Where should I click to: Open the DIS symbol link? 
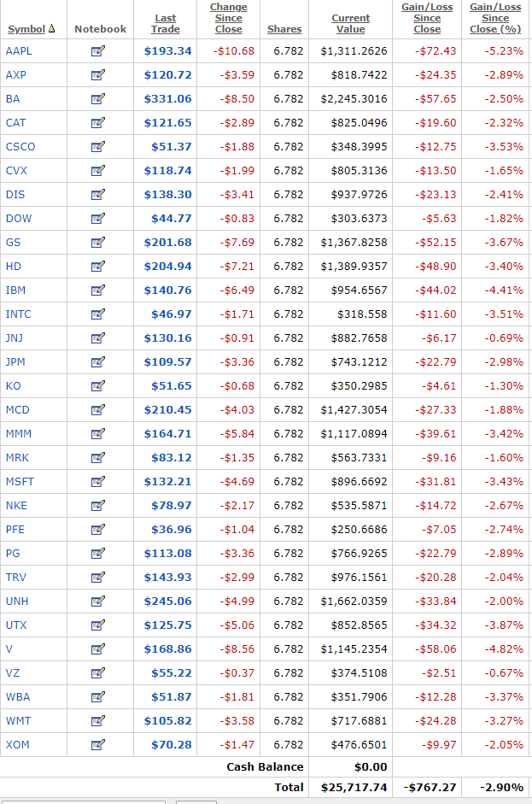(15, 195)
